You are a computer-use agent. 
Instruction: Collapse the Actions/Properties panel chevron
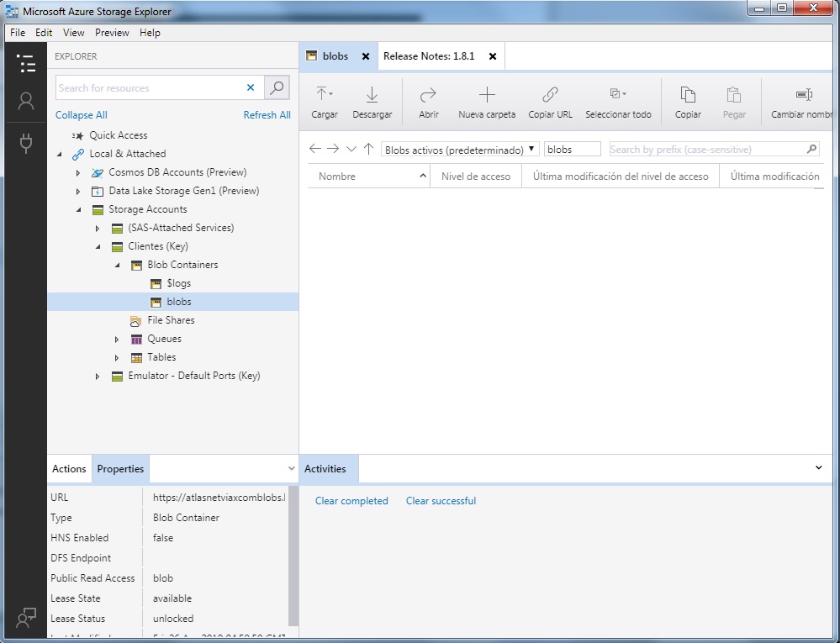291,468
